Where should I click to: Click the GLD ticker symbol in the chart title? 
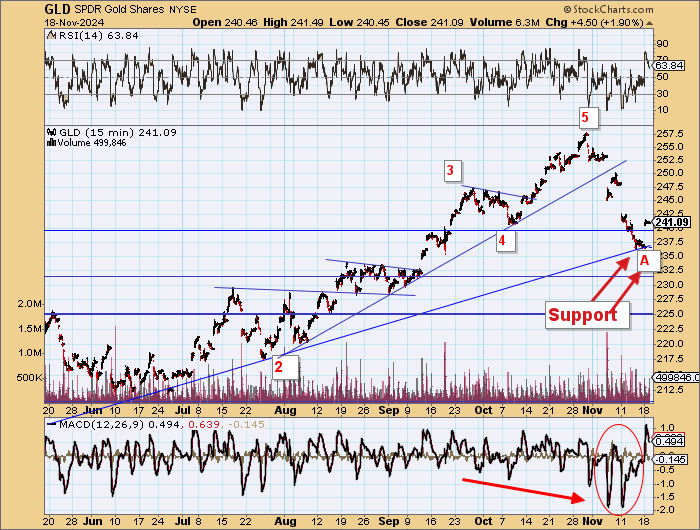tap(57, 9)
